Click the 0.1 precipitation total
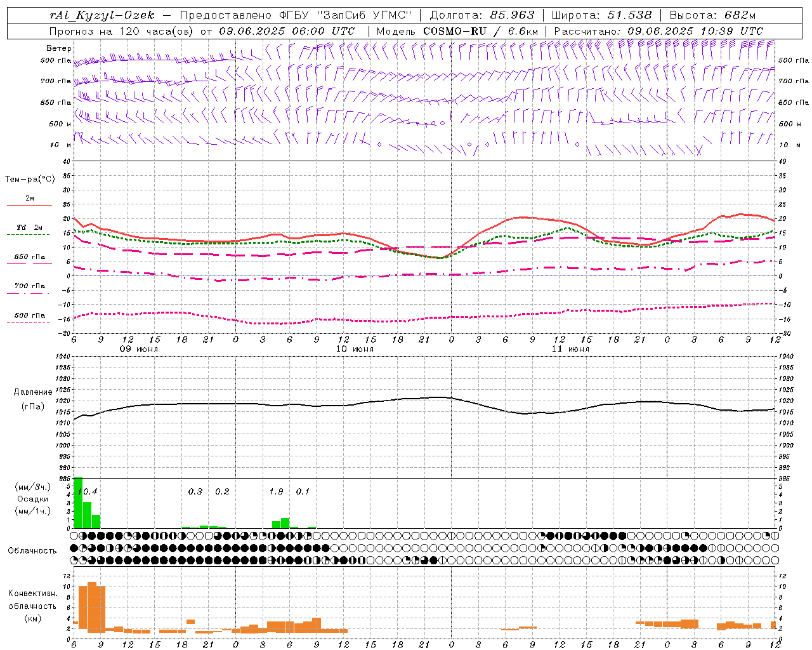This screenshot has width=812, height=650. pyautogui.click(x=303, y=492)
